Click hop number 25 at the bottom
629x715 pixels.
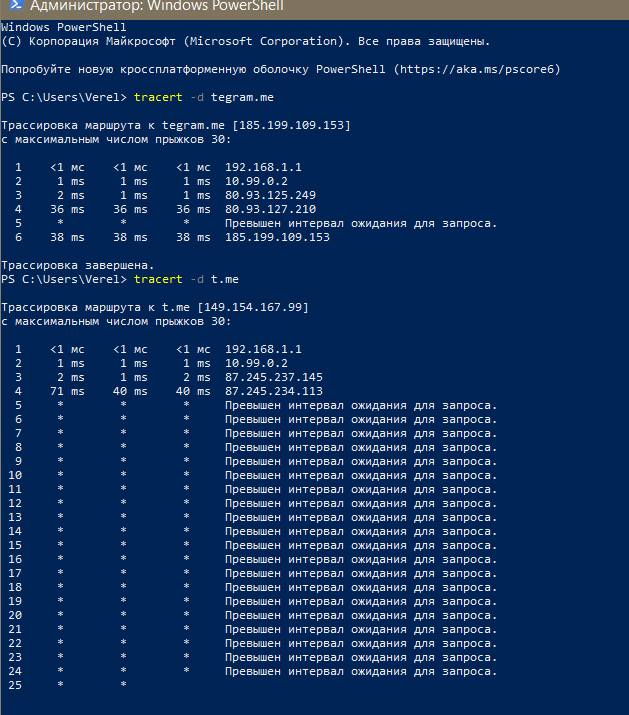pyautogui.click(x=15, y=685)
